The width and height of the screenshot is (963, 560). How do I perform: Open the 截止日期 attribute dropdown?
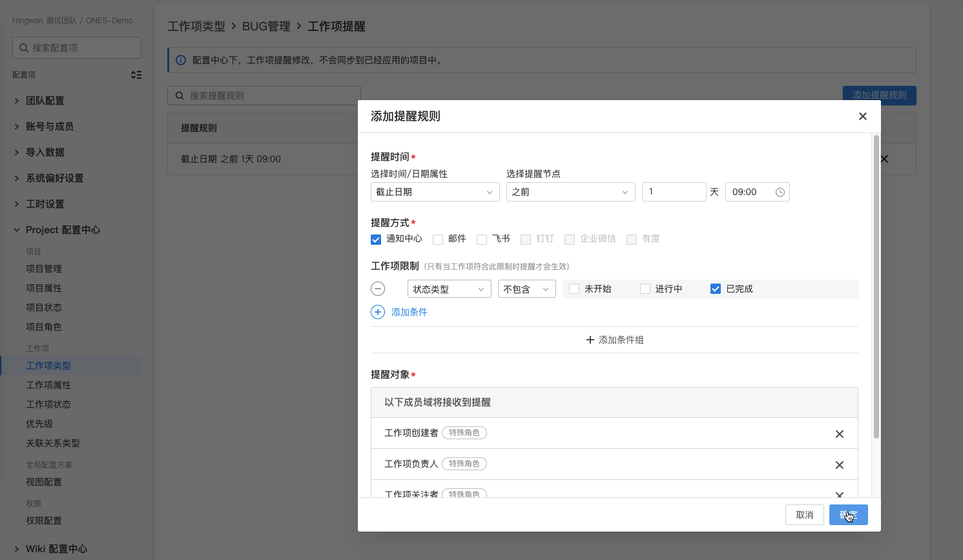tap(435, 191)
